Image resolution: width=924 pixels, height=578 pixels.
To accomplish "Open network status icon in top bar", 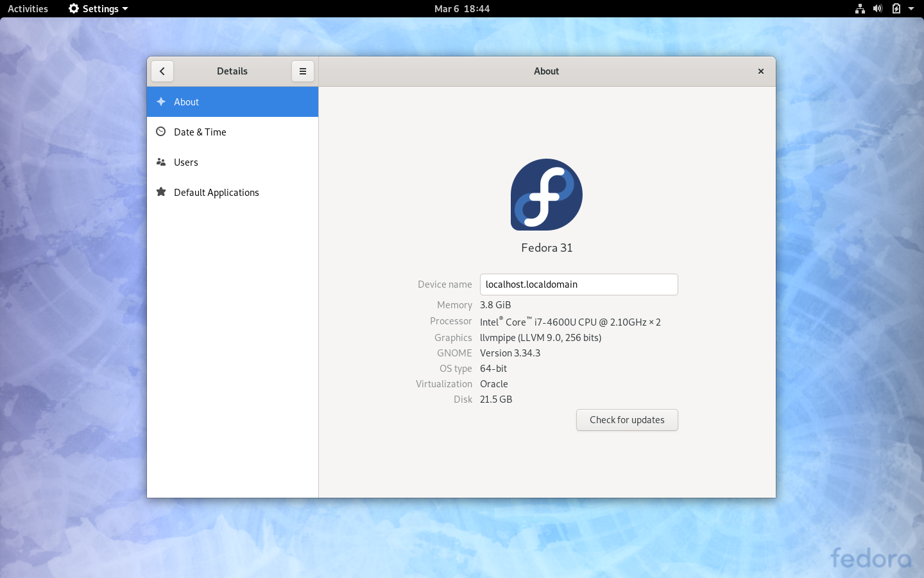I will pyautogui.click(x=860, y=8).
